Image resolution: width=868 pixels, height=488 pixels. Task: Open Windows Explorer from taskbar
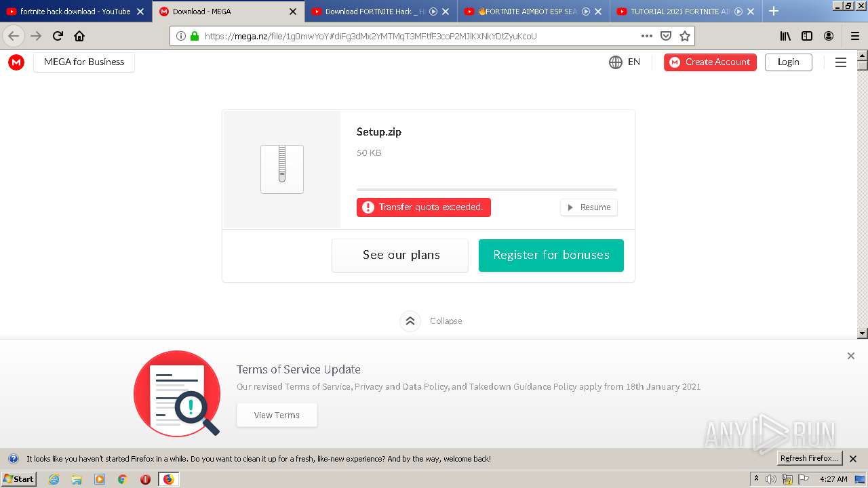tap(77, 479)
